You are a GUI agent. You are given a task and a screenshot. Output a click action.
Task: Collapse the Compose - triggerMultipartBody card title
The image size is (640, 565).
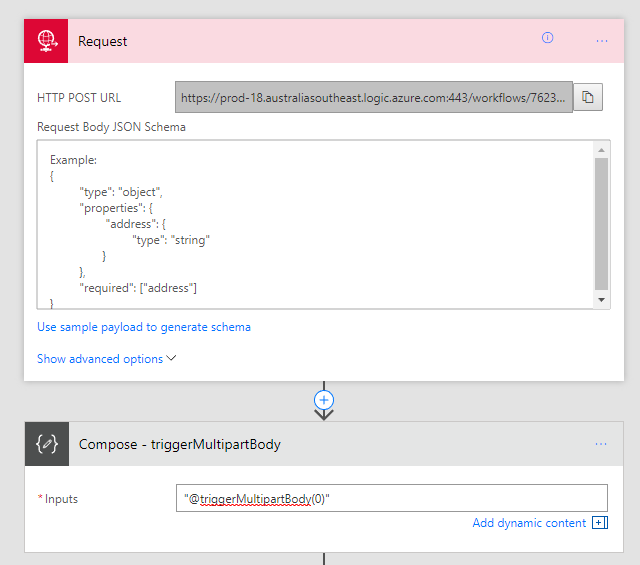coord(180,444)
